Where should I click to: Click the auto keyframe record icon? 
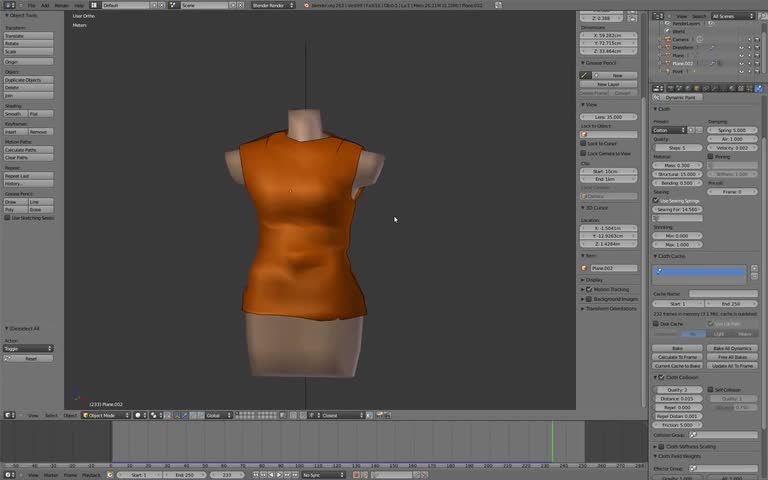pyautogui.click(x=356, y=475)
